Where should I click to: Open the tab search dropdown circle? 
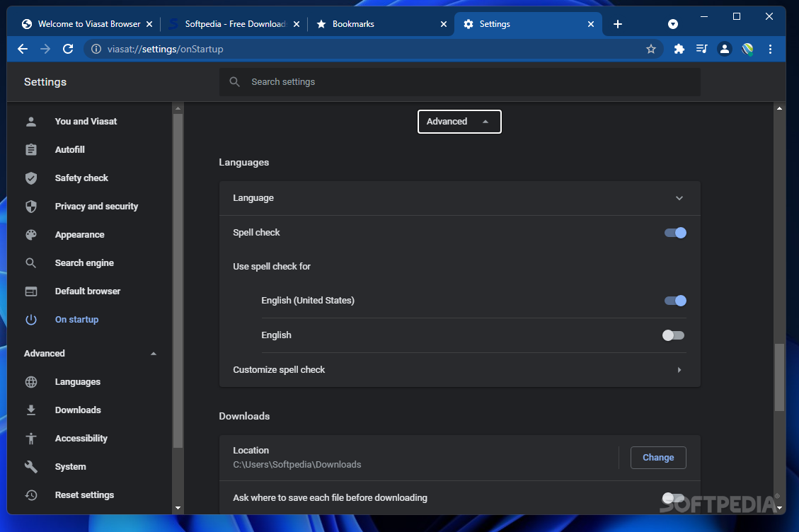click(672, 24)
